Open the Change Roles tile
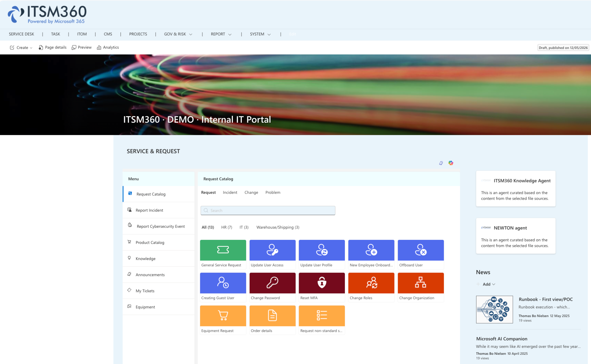Viewport: 591px width, 364px height. coord(371,287)
